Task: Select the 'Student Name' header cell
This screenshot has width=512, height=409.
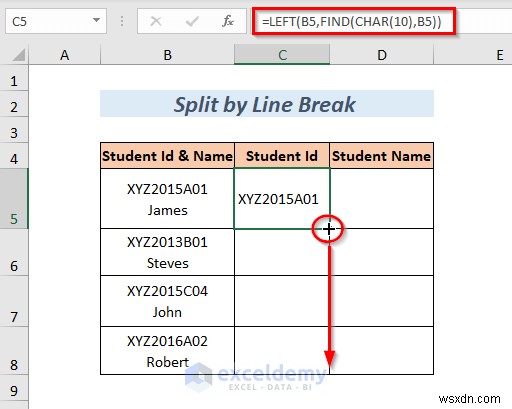Action: click(382, 156)
